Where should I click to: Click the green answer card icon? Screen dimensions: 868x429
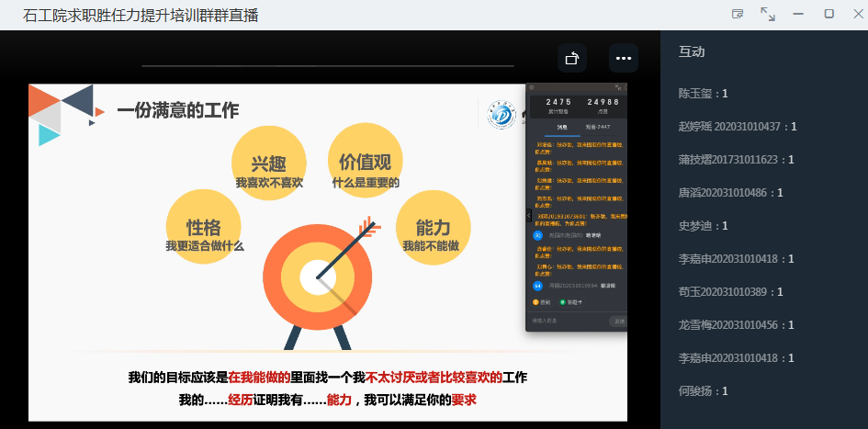point(563,301)
